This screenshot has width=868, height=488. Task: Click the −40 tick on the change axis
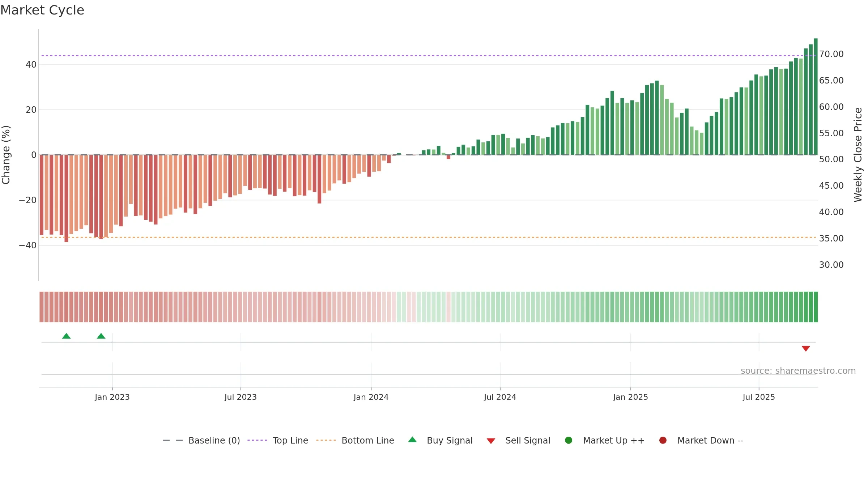28,245
